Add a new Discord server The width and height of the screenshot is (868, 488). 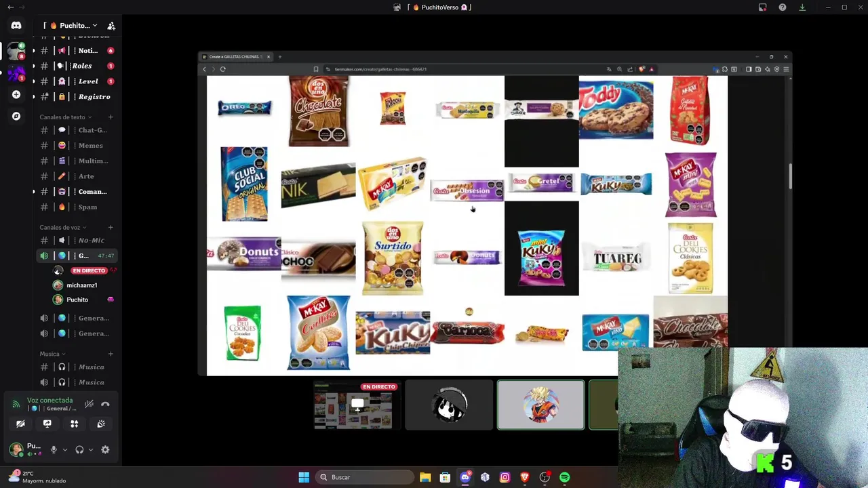(x=16, y=95)
